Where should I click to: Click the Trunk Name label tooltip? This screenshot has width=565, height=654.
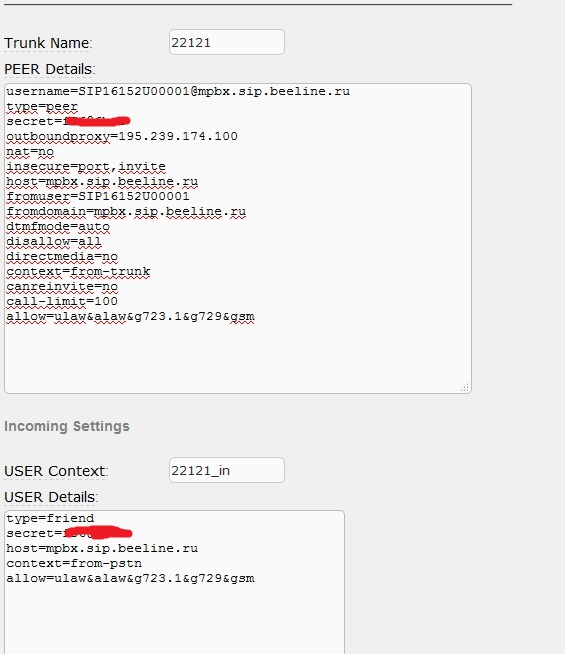(x=48, y=43)
